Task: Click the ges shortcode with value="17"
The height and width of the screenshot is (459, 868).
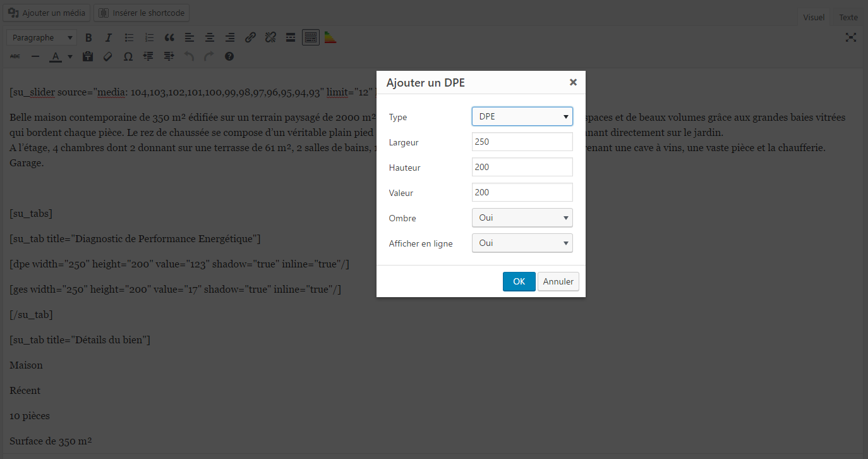Action: [x=176, y=289]
